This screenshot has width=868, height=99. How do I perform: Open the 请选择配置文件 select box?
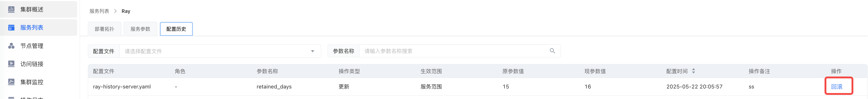[x=220, y=51]
